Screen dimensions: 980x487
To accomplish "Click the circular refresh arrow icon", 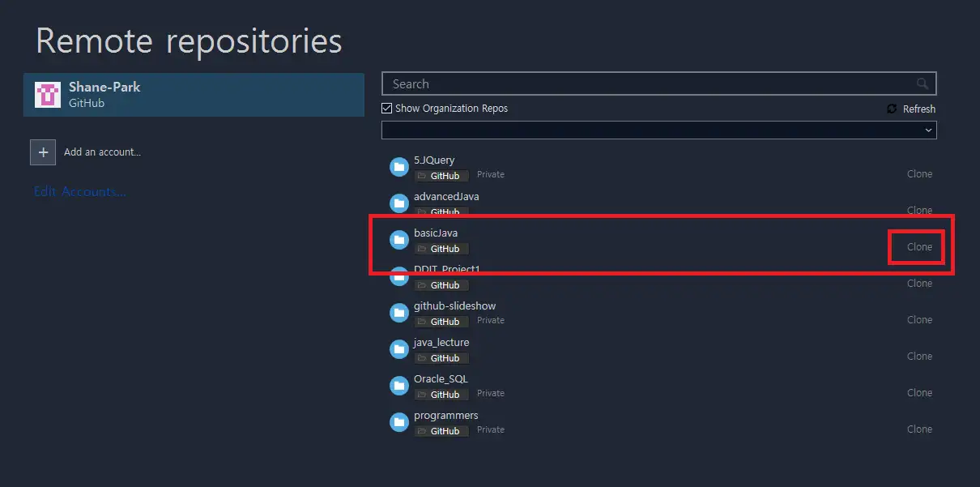I will click(x=892, y=109).
